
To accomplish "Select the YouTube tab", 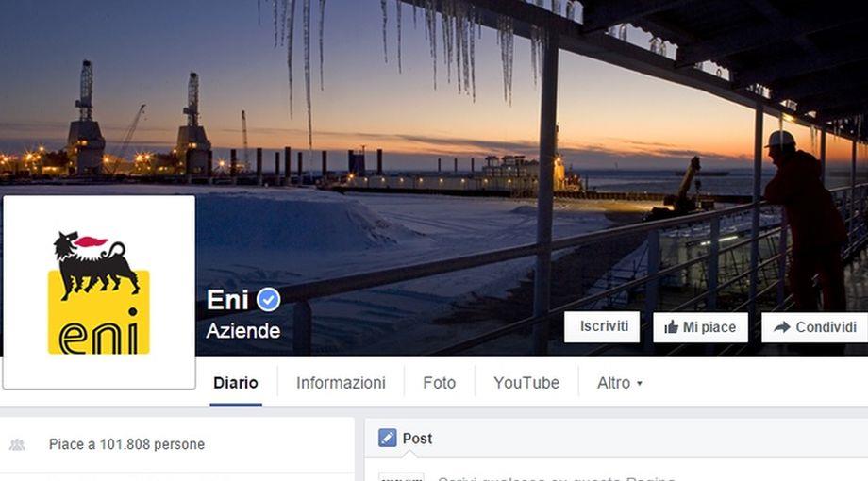I will point(526,383).
